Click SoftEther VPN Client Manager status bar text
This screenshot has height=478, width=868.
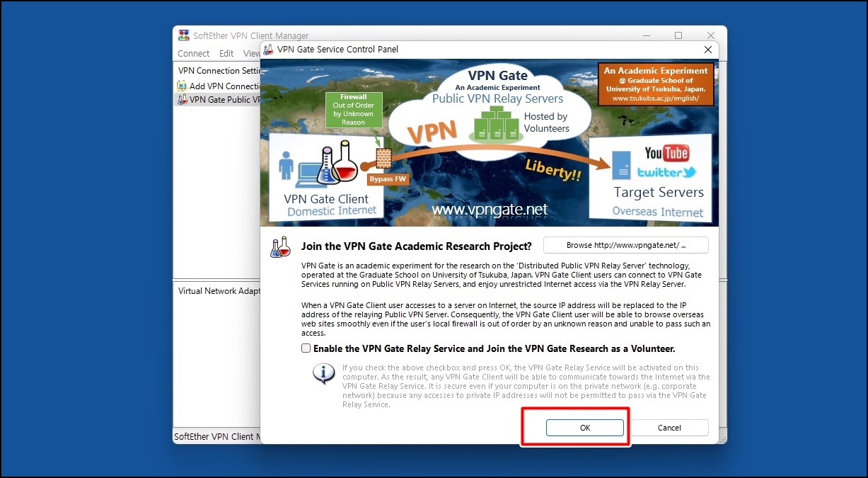[x=217, y=437]
